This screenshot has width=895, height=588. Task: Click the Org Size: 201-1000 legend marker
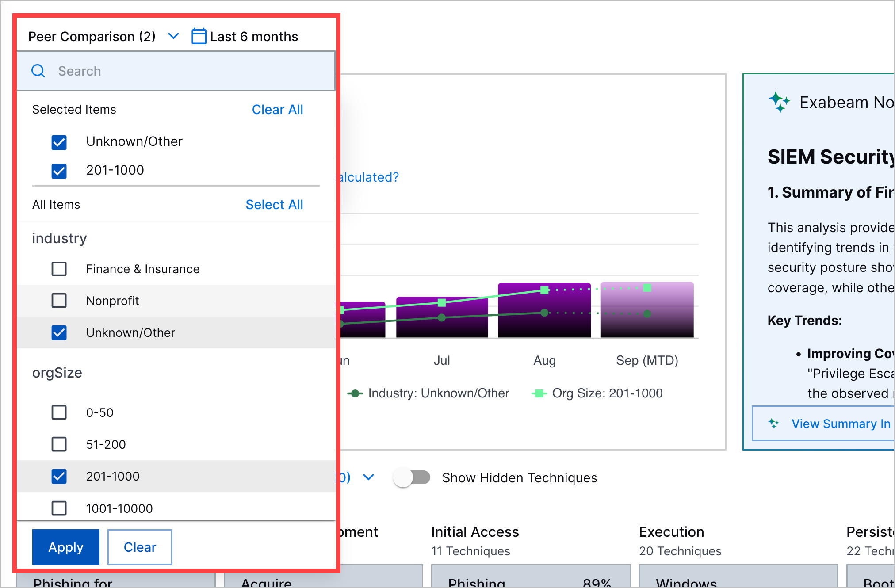coord(539,393)
